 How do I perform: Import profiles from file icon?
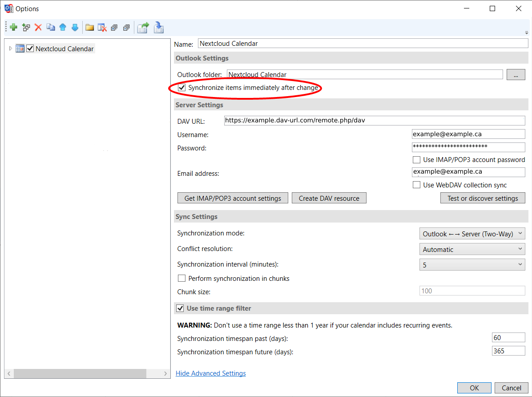click(159, 28)
